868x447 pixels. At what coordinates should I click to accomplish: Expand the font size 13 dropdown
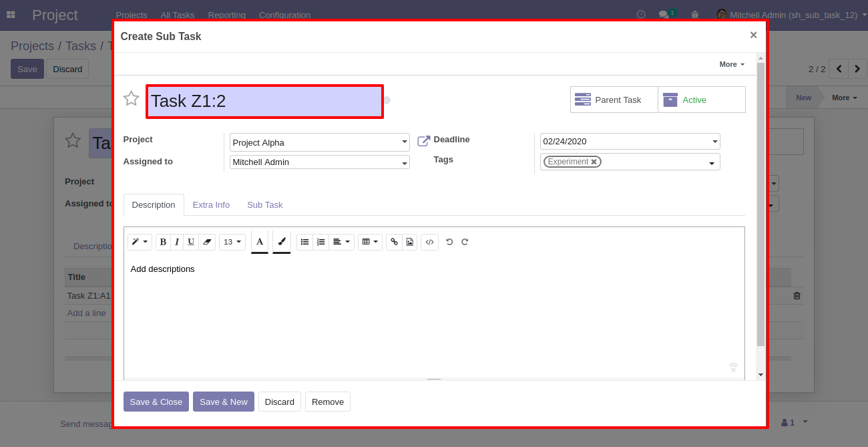click(232, 242)
